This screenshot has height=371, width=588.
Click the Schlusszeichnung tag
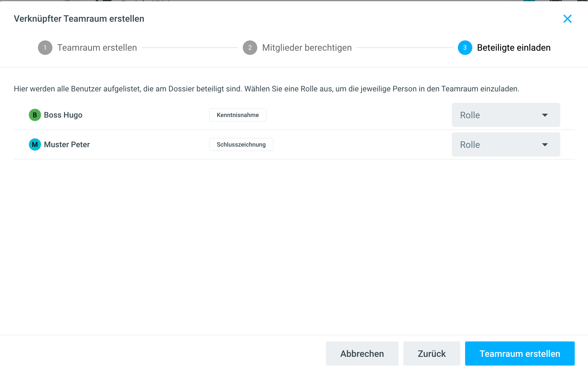(241, 144)
